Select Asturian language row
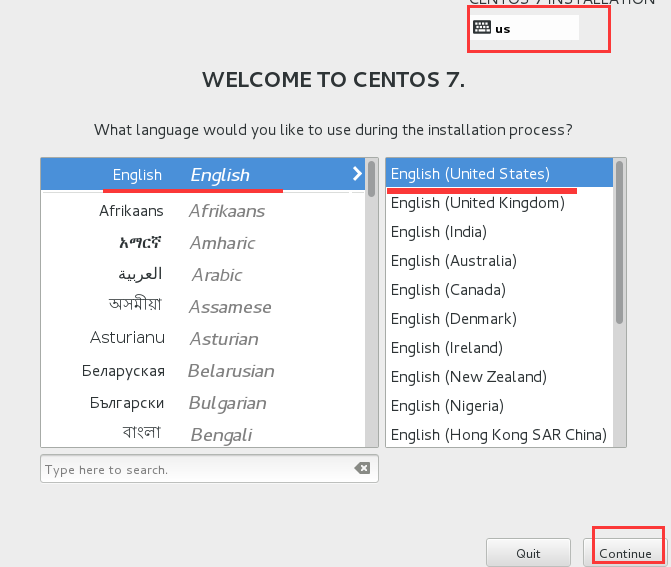This screenshot has height=567, width=671. coord(203,339)
